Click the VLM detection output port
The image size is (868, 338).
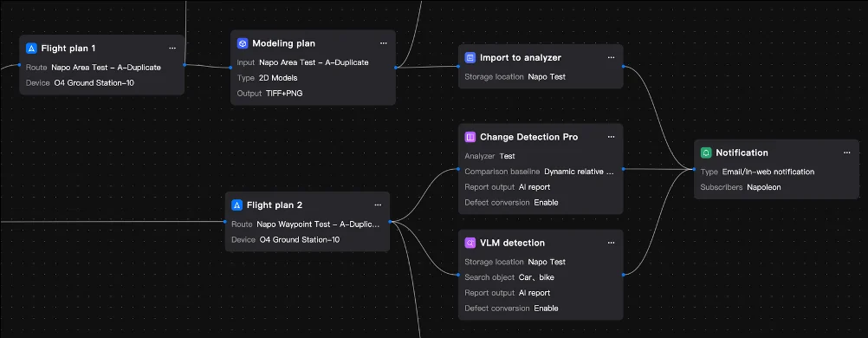coord(623,274)
